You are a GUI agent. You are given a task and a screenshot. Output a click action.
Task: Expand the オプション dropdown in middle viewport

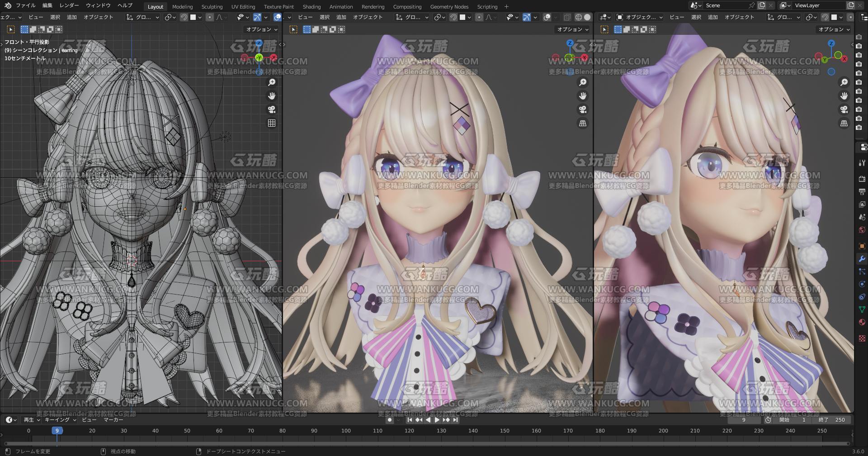(x=572, y=29)
